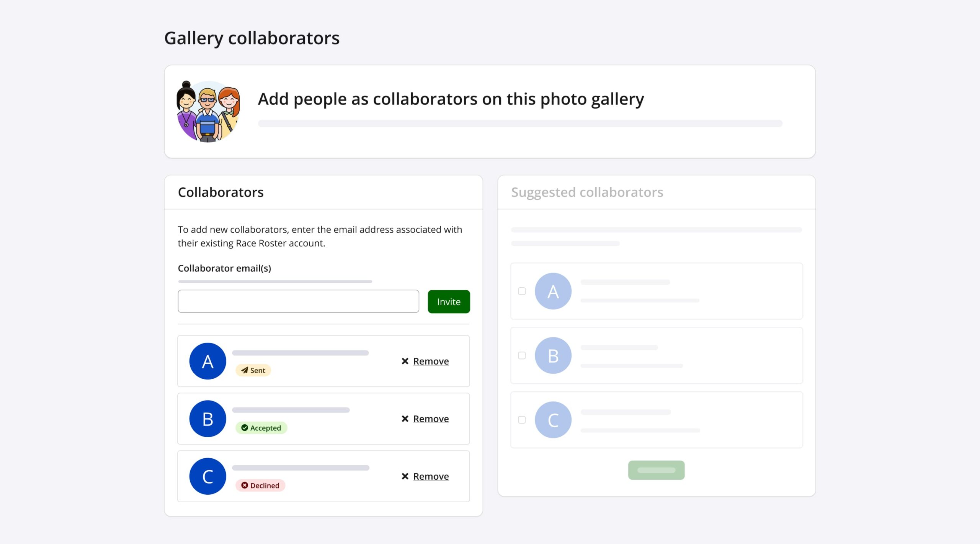Click the collaborators illustration avatar

tap(208, 111)
